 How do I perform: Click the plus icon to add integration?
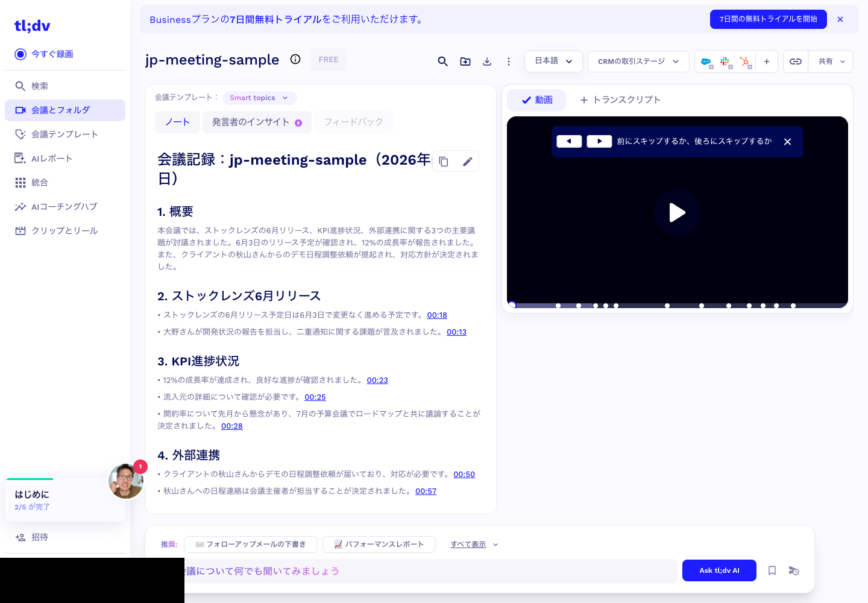(x=767, y=62)
